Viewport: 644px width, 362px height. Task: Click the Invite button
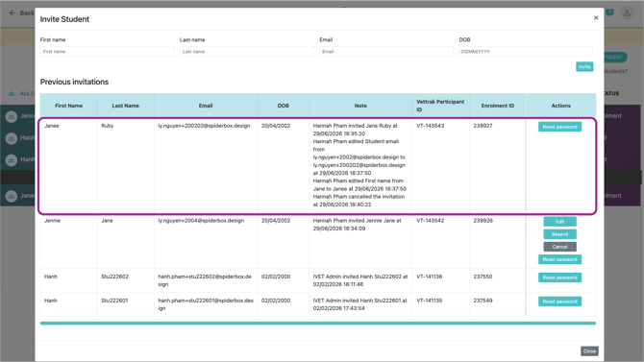(584, 66)
